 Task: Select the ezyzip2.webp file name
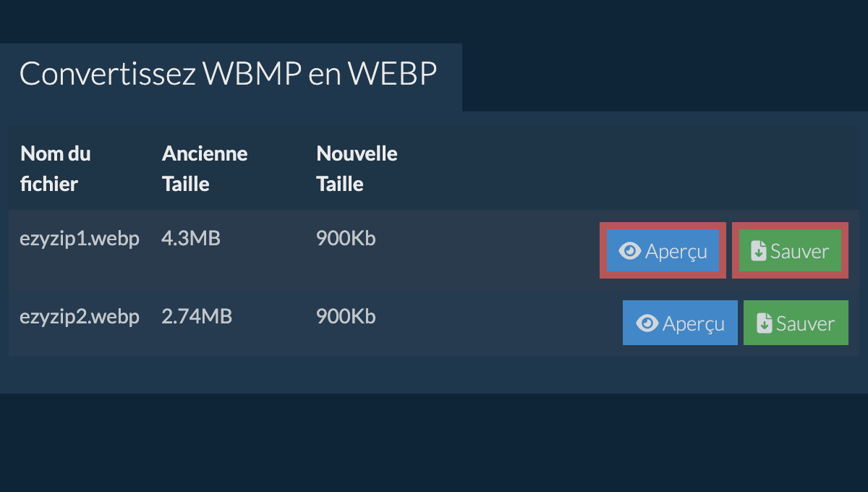(80, 317)
